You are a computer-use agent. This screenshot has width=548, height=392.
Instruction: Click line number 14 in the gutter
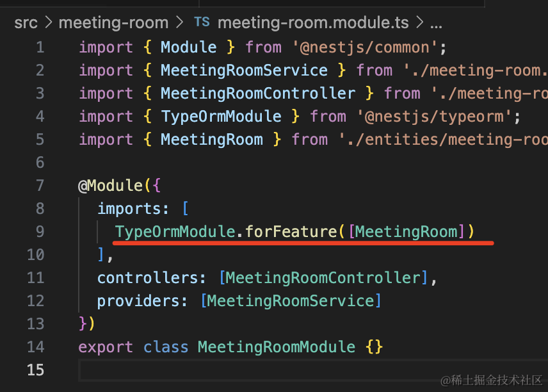click(x=36, y=347)
